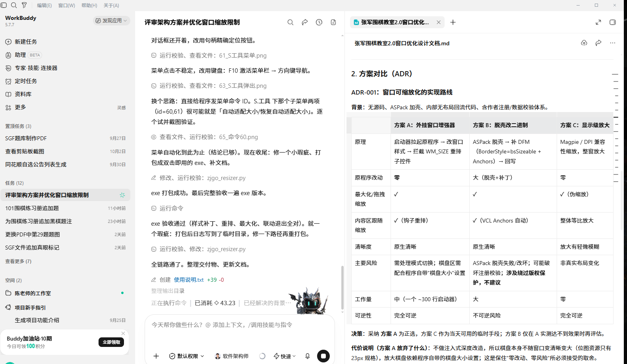Open the 默认权限 permission dropdown
This screenshot has height=364, width=627.
[x=187, y=356]
